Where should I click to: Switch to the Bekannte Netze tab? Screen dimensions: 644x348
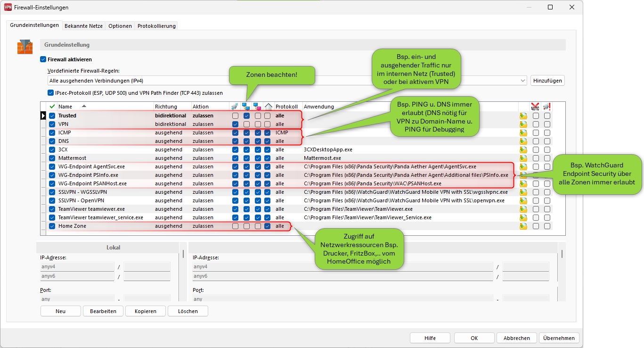pos(83,26)
